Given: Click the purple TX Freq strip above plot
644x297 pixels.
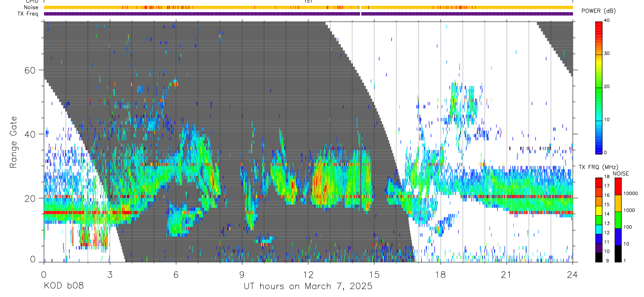Looking at the screenshot, I should click(308, 14).
